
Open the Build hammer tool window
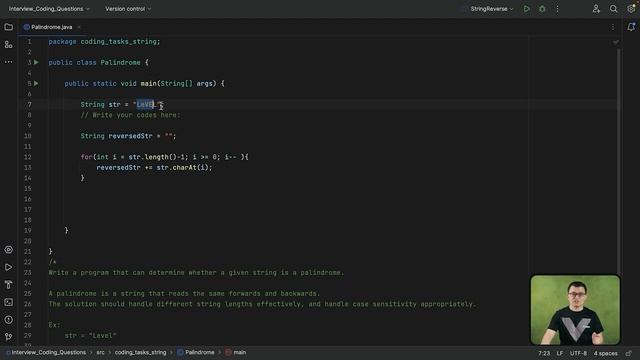pos(8,285)
